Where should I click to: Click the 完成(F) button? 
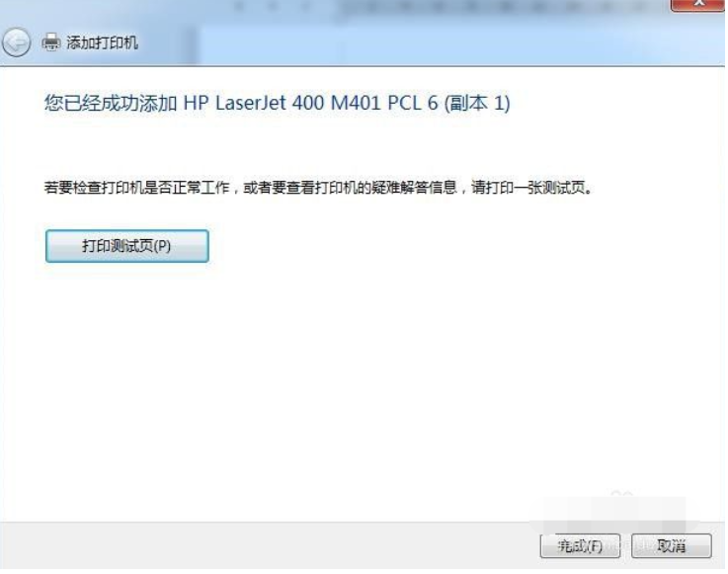(x=580, y=546)
